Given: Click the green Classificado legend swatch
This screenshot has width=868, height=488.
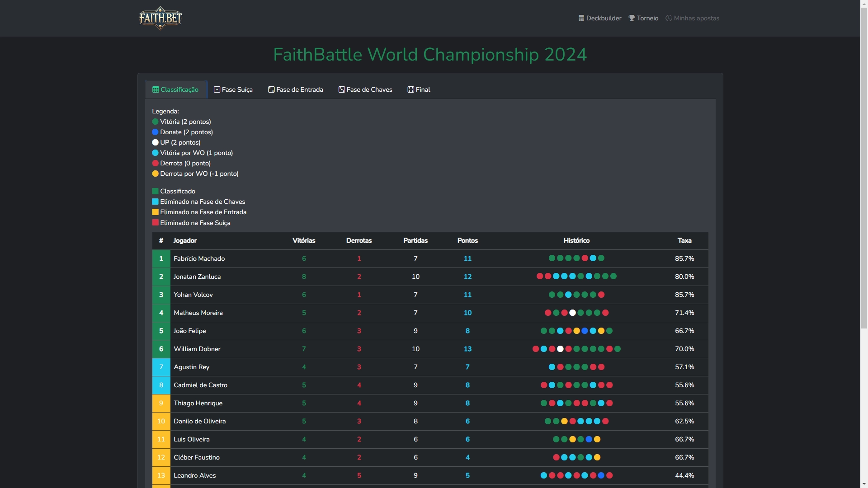Looking at the screenshot, I should coord(155,191).
